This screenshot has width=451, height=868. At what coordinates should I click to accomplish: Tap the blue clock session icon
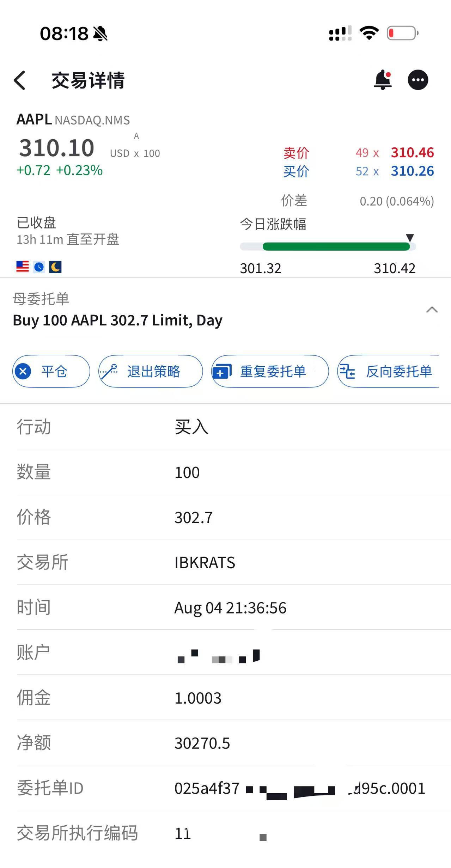[x=39, y=267]
